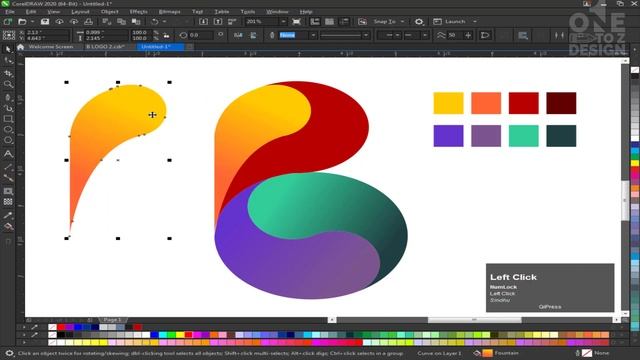Click the Full-screen preview icon
The image size is (640, 360).
[297, 21]
